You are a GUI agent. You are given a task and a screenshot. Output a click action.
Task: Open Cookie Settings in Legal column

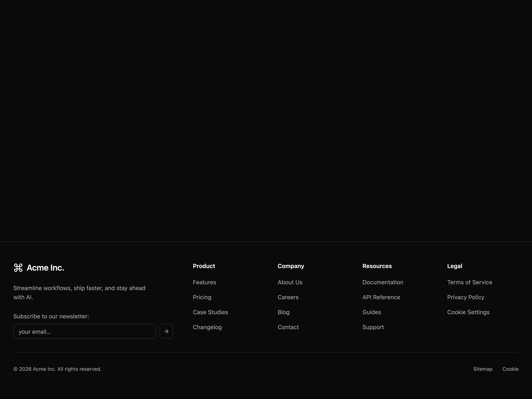coord(468,312)
